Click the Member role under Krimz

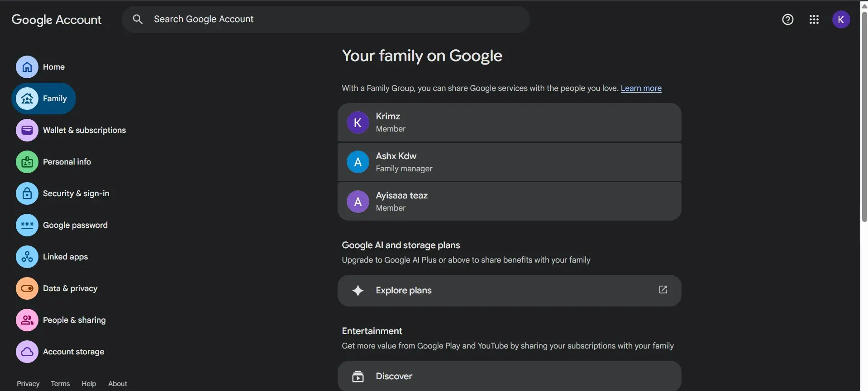391,129
